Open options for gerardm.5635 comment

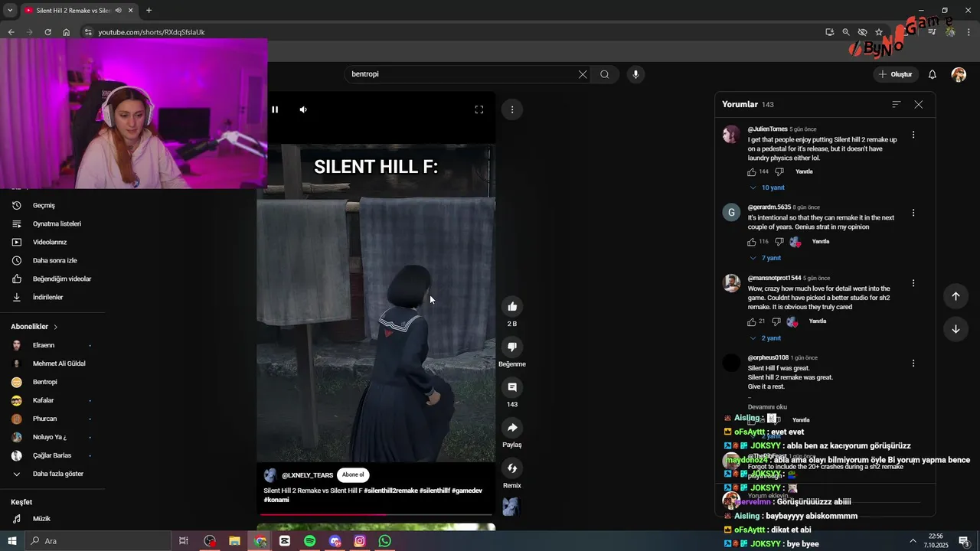[913, 213]
